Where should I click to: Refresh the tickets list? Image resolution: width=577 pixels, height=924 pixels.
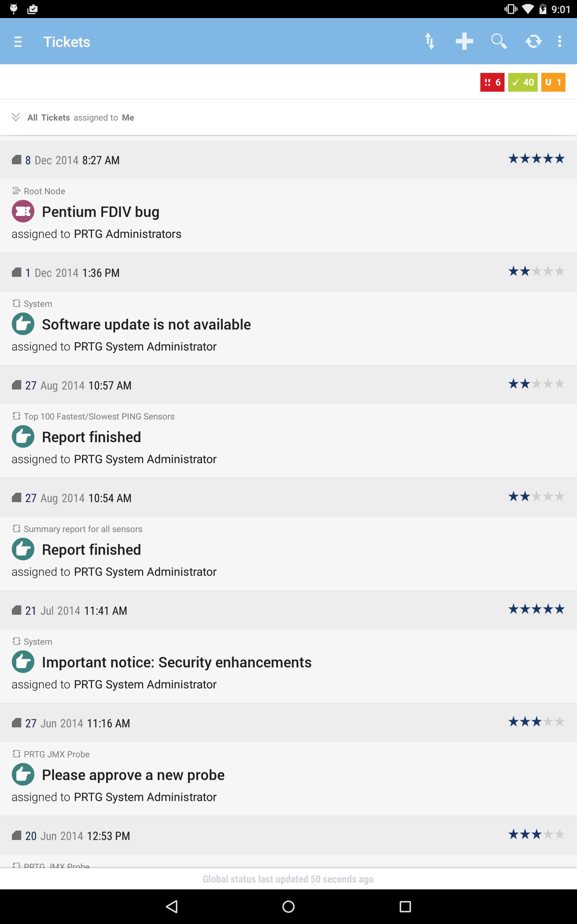point(533,41)
